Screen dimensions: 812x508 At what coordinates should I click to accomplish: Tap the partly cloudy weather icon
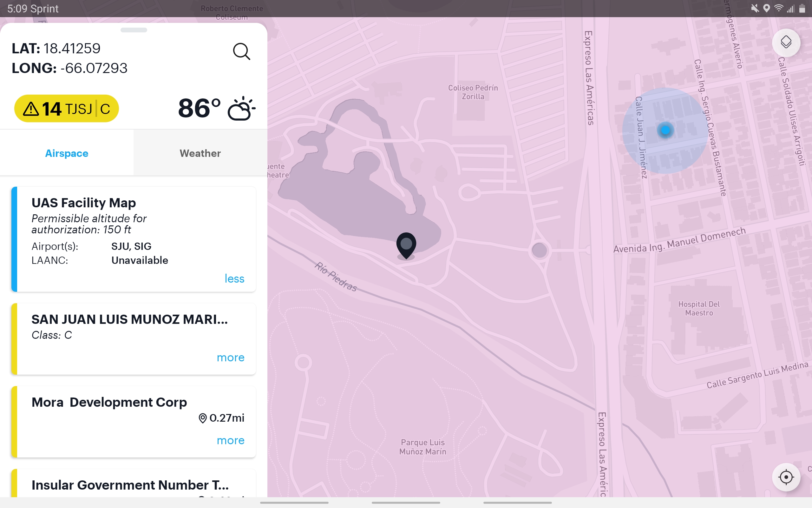click(241, 108)
